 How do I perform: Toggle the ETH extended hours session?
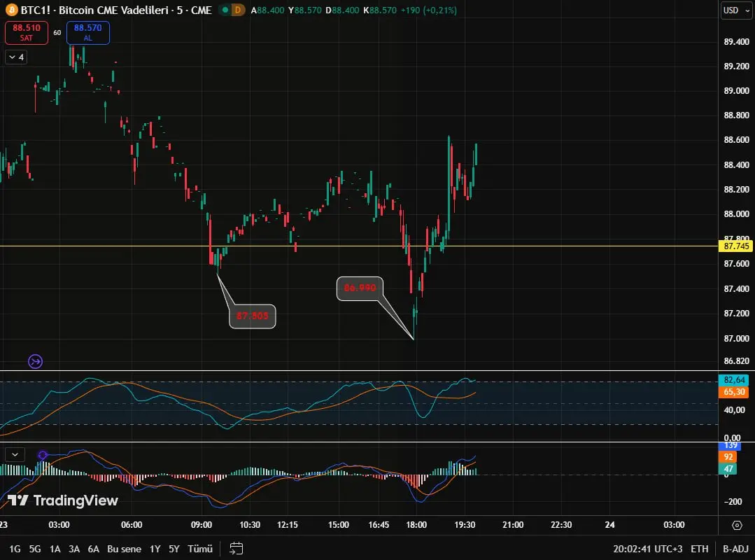point(699,549)
